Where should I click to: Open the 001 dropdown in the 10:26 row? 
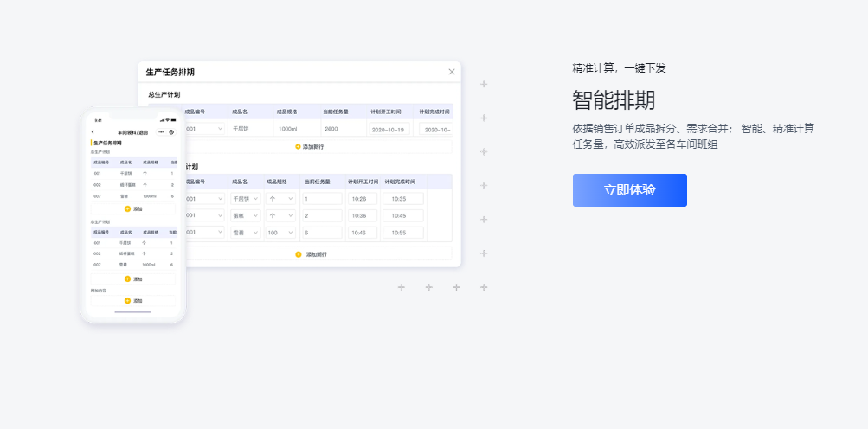tap(205, 199)
